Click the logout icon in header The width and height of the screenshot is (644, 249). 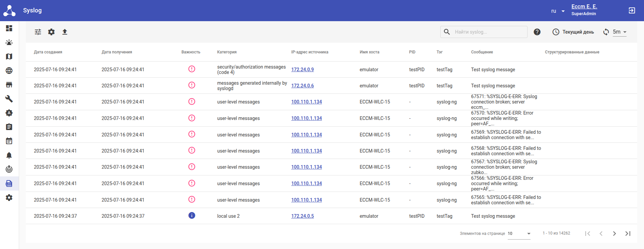click(x=632, y=10)
